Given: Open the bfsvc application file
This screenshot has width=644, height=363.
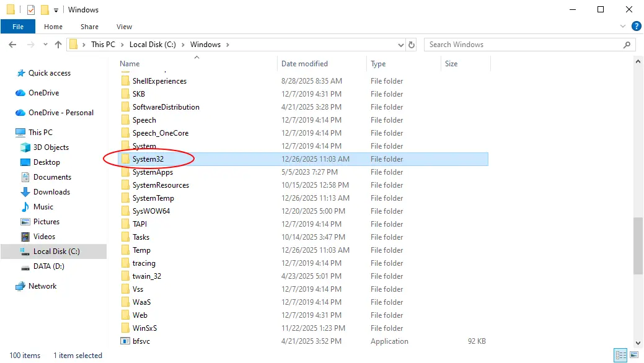Looking at the screenshot, I should click(141, 341).
